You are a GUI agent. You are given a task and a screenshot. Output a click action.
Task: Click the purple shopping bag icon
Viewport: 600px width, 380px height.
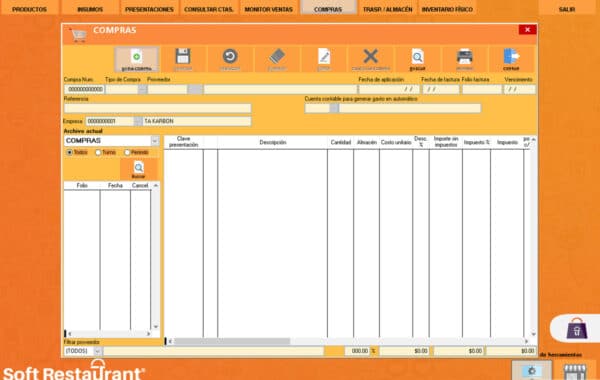[x=577, y=329]
